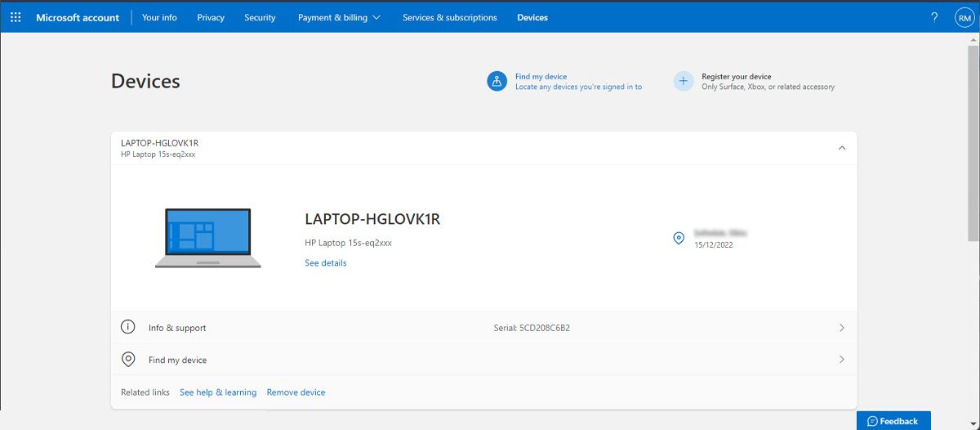Screen dimensions: 980x430
Task: Collapse the LAPTOP-HGLOVK1R device card
Action: (x=842, y=148)
